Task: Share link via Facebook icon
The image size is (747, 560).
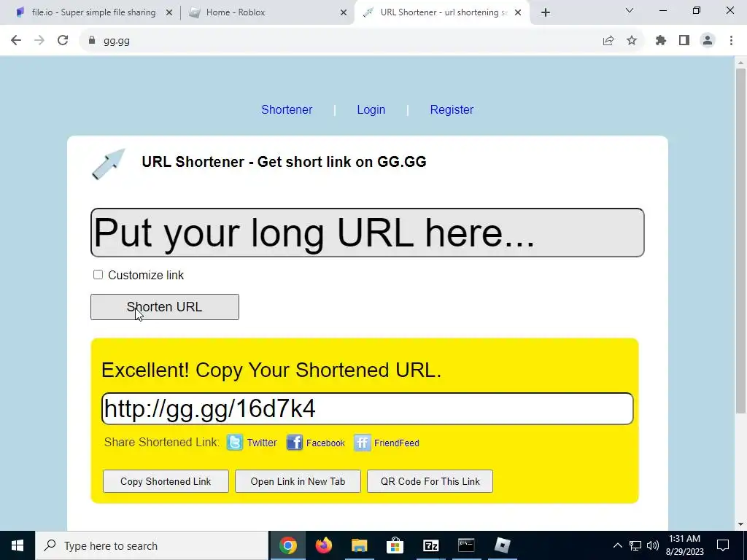Action: point(295,443)
